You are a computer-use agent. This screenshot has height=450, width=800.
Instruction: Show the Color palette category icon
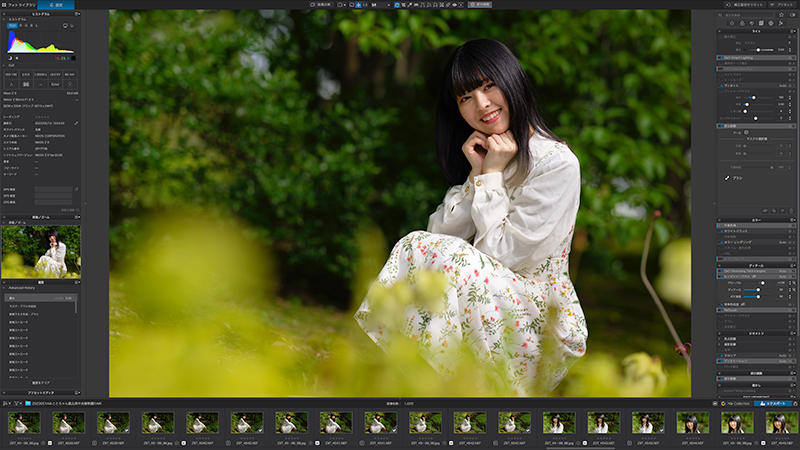[742, 23]
